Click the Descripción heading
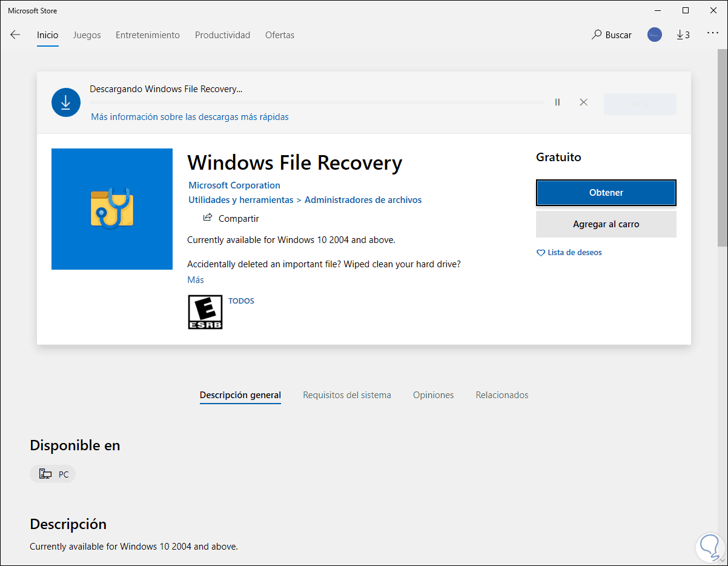 [x=68, y=524]
